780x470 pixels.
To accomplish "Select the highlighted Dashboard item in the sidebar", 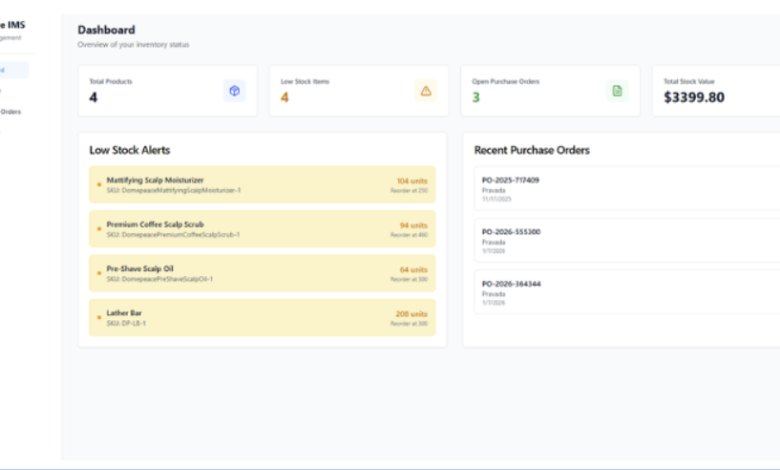I will (12, 70).
